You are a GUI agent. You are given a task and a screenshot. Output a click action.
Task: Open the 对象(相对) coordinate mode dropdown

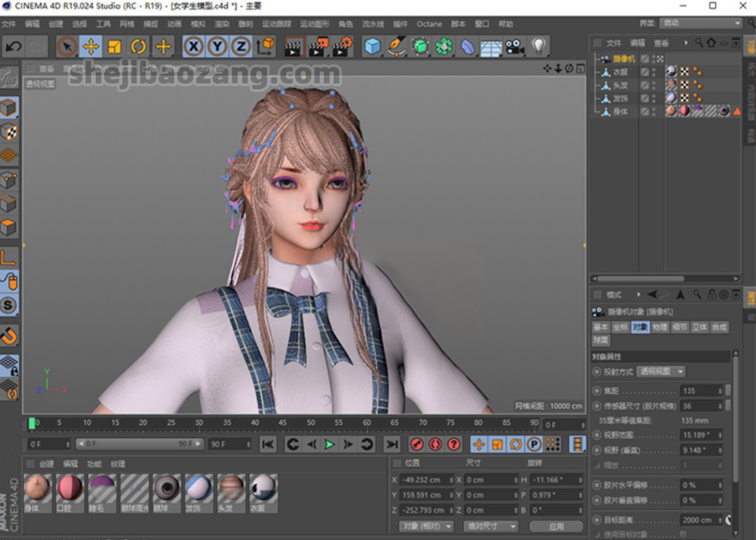426,526
